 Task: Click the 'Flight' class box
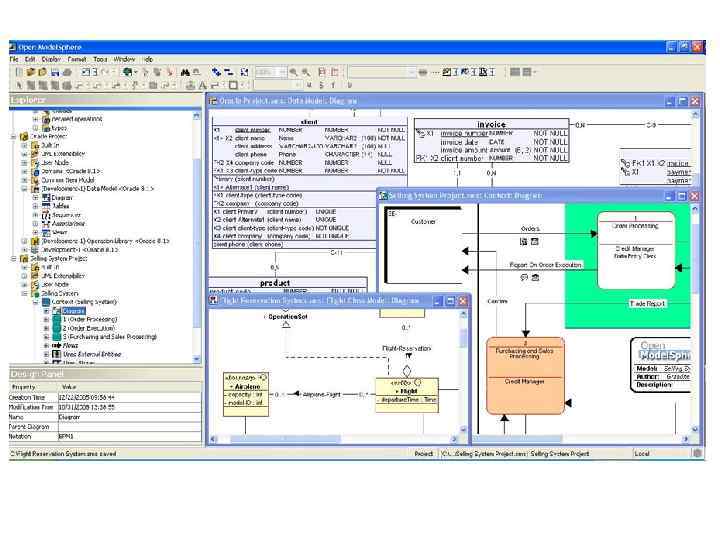point(407,395)
